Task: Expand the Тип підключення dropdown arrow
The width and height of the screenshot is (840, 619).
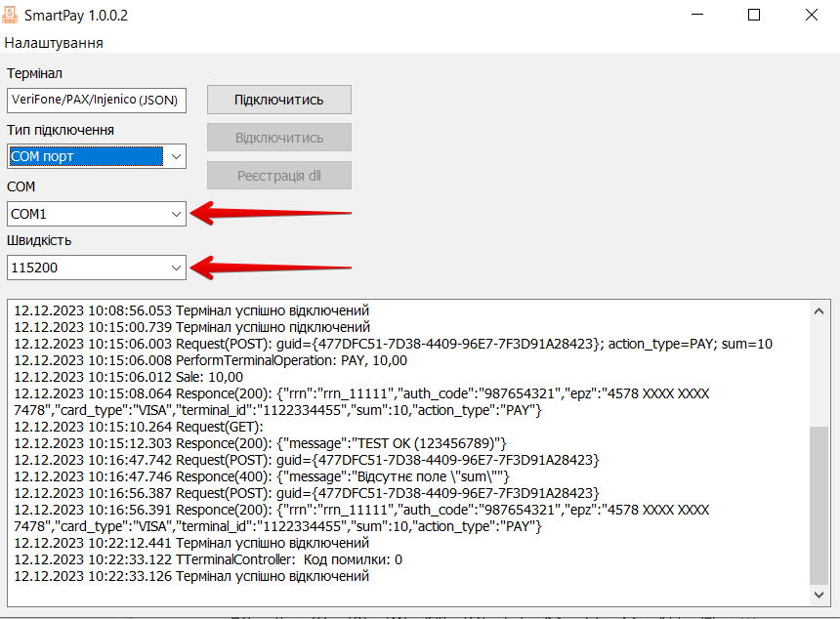Action: tap(175, 156)
